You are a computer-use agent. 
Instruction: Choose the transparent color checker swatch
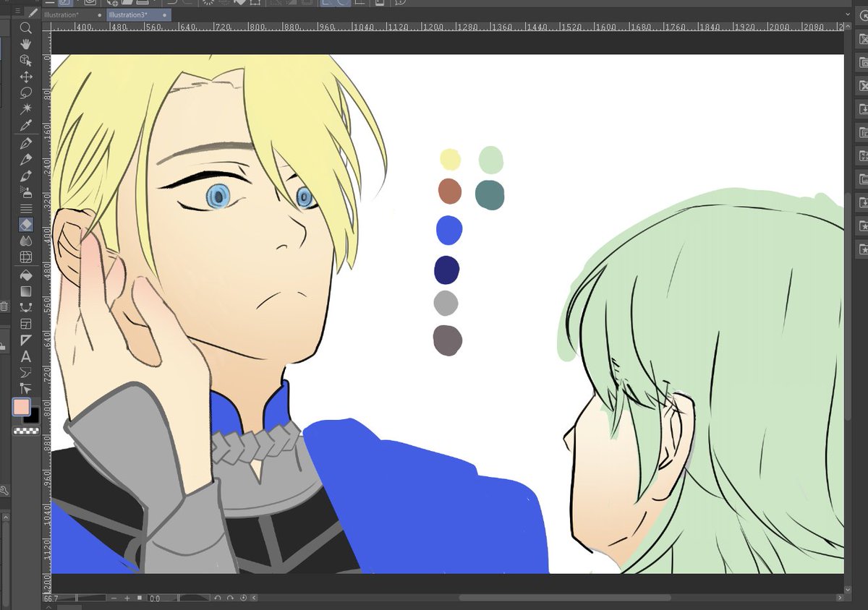click(26, 431)
